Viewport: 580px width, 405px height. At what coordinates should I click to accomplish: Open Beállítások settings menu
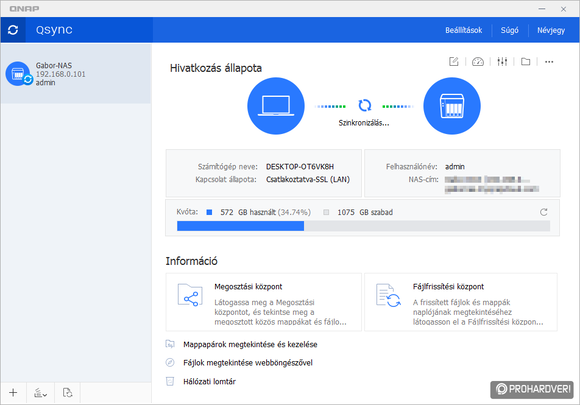pyautogui.click(x=463, y=30)
